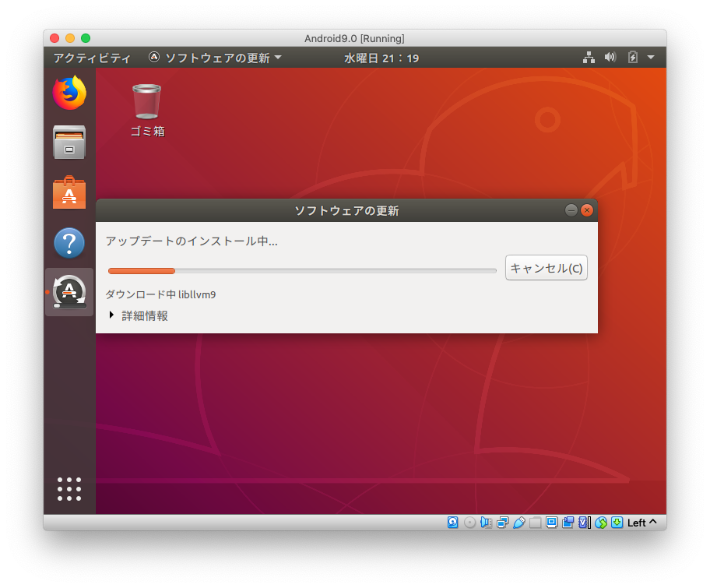
Task: Click the update progress bar
Action: [302, 271]
